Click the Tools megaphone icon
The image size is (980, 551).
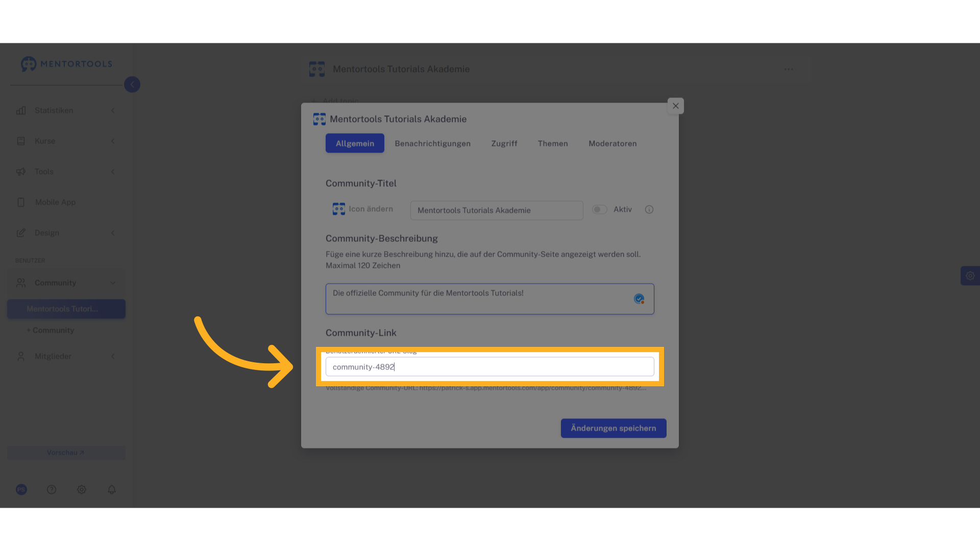[x=21, y=172]
